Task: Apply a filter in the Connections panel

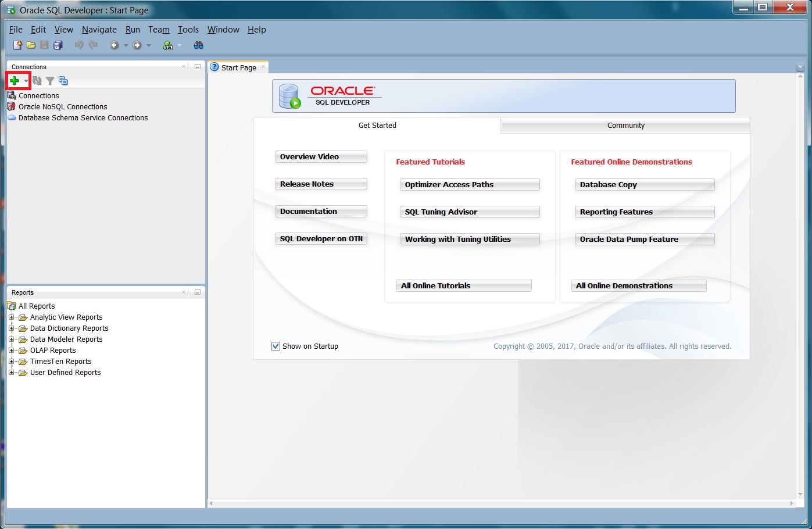Action: 50,80
